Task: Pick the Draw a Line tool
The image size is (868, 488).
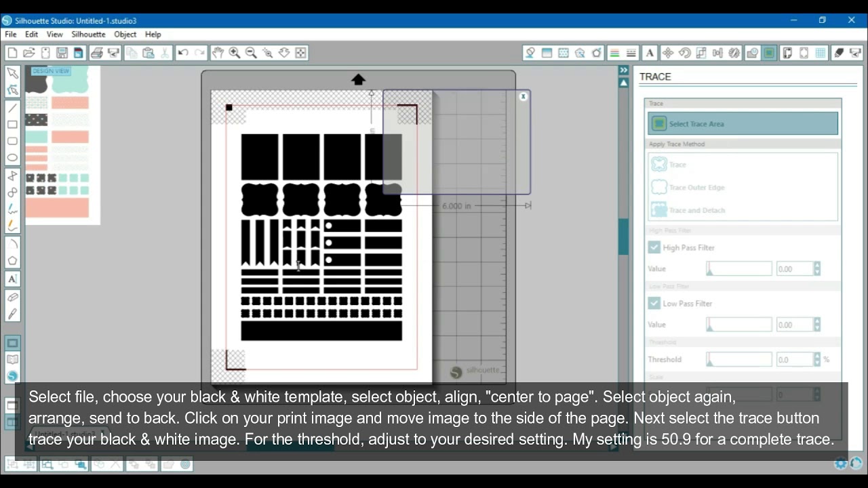Action: (12, 108)
